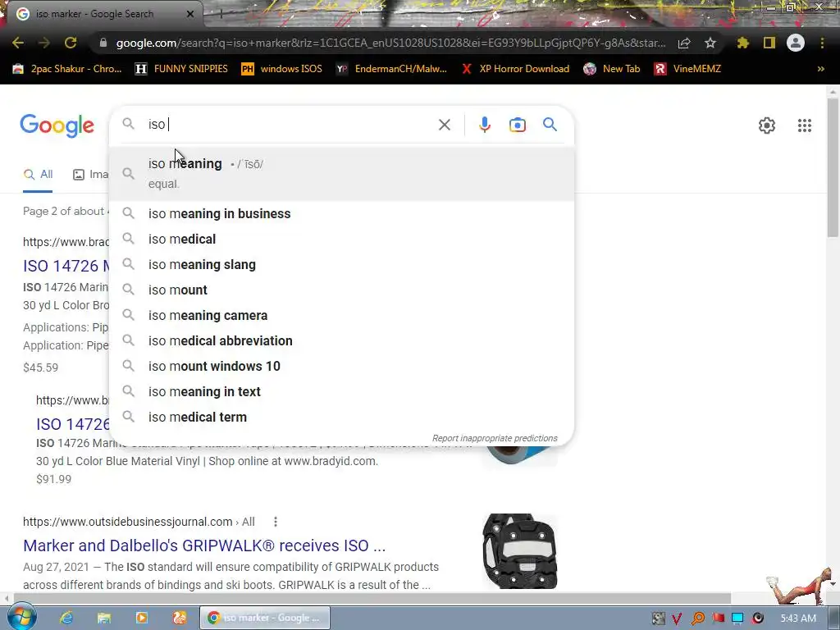840x630 pixels.
Task: Open windows ISOS bookmark
Action: coord(282,69)
